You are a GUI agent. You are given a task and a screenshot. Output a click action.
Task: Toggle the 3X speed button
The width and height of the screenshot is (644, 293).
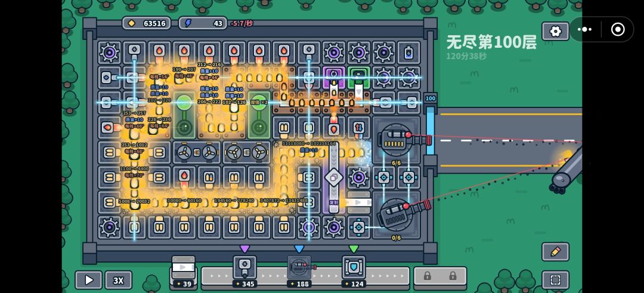[x=118, y=280]
